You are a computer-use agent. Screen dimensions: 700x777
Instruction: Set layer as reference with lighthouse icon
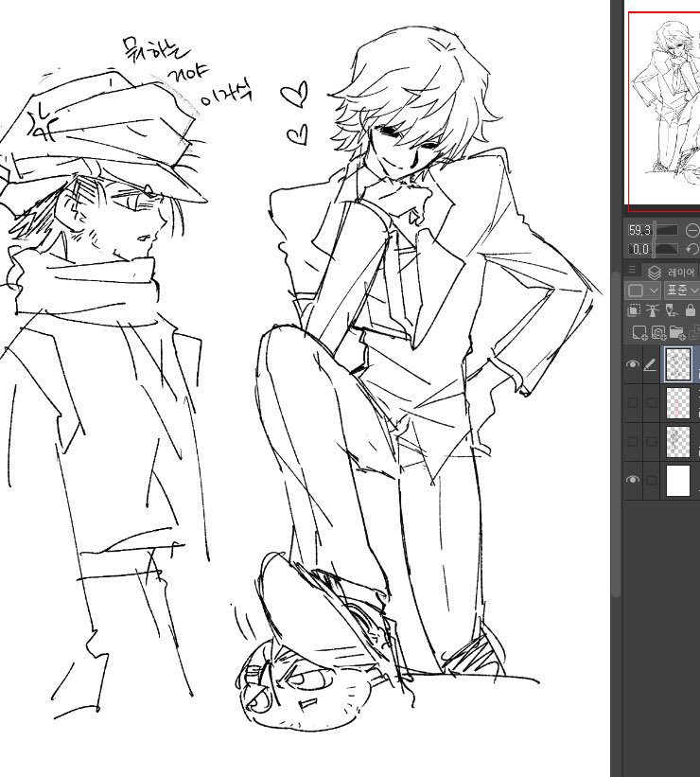(x=653, y=310)
